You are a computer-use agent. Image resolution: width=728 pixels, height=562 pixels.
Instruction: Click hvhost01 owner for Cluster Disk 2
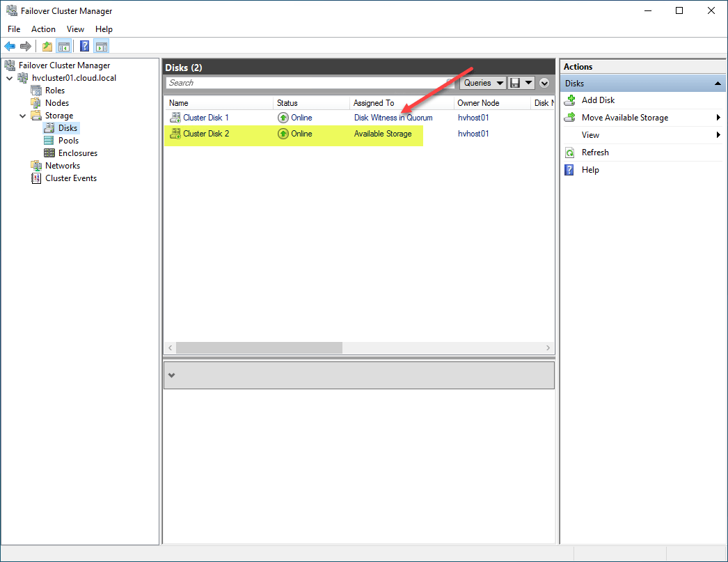pyautogui.click(x=473, y=134)
